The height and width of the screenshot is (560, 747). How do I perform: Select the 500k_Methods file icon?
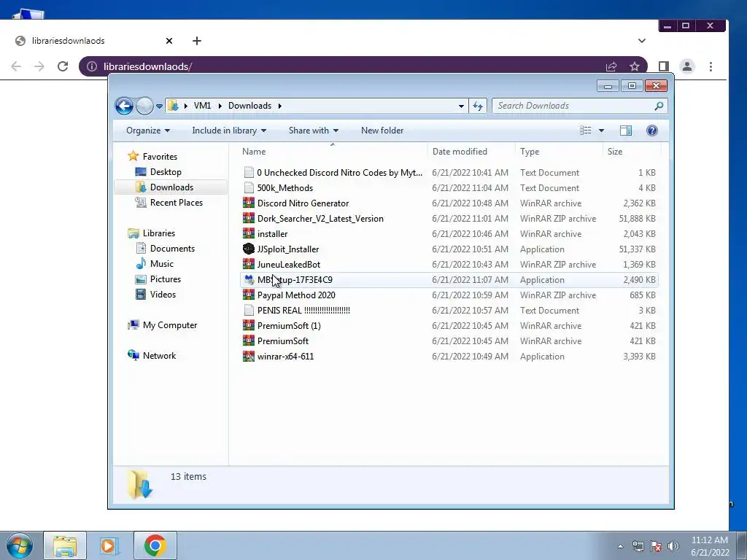point(249,187)
